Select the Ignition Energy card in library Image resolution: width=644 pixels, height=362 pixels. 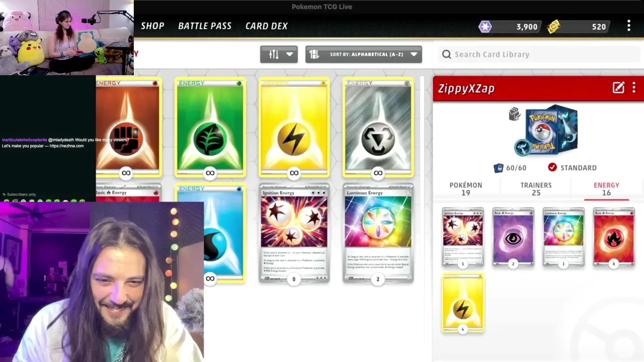coord(294,233)
